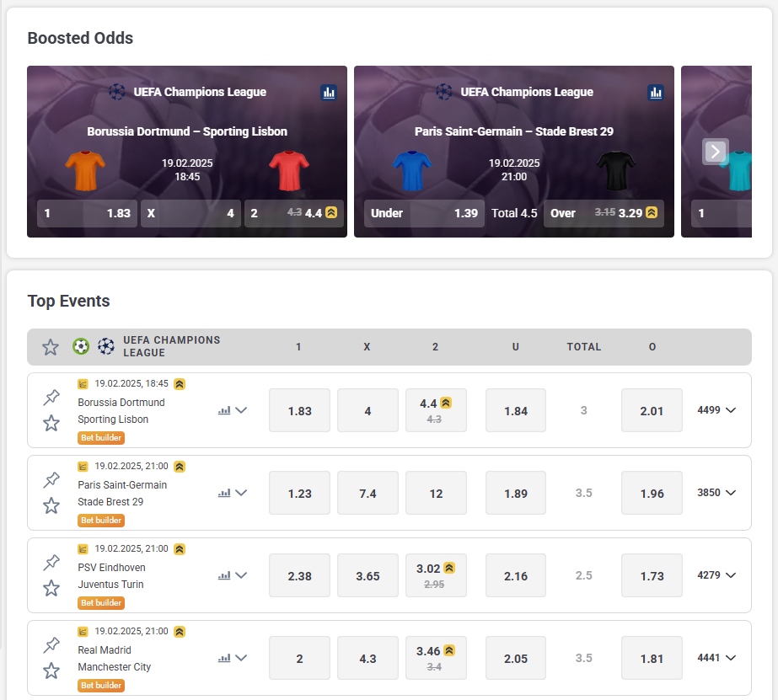778x700 pixels.
Task: Favorite the Paris Saint-Germain match star
Action: [x=51, y=505]
